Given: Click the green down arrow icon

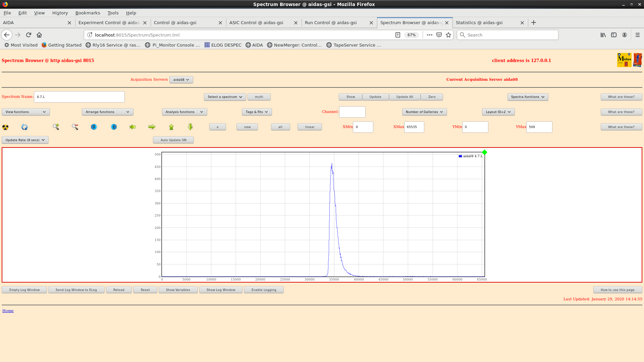Looking at the screenshot, I should pyautogui.click(x=190, y=127).
